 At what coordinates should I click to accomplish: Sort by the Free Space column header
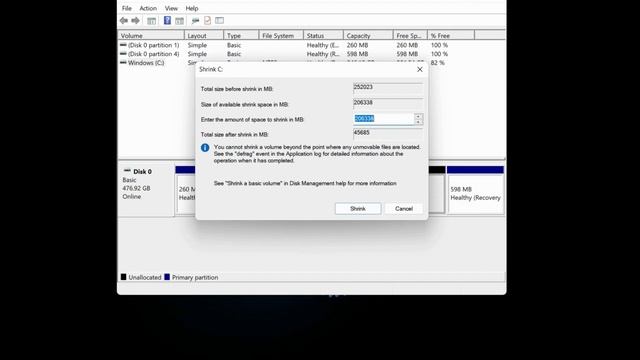[410, 36]
